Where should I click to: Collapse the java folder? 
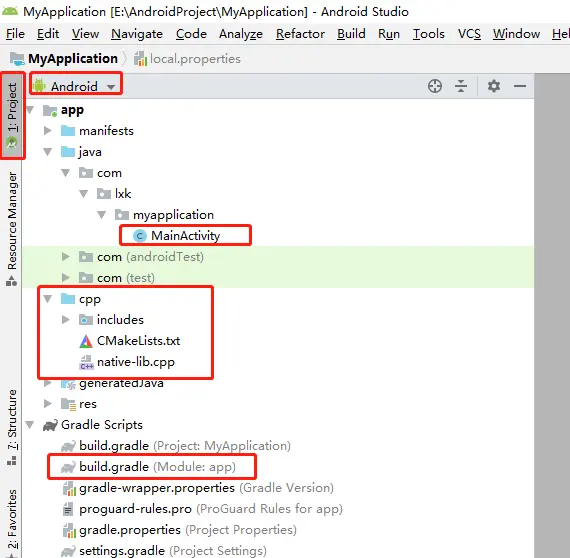click(x=48, y=152)
